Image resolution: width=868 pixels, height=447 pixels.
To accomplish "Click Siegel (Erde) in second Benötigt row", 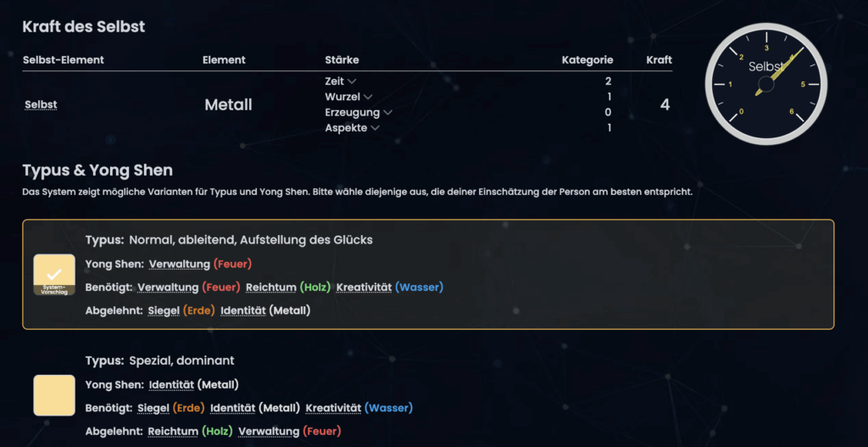I will [171, 408].
